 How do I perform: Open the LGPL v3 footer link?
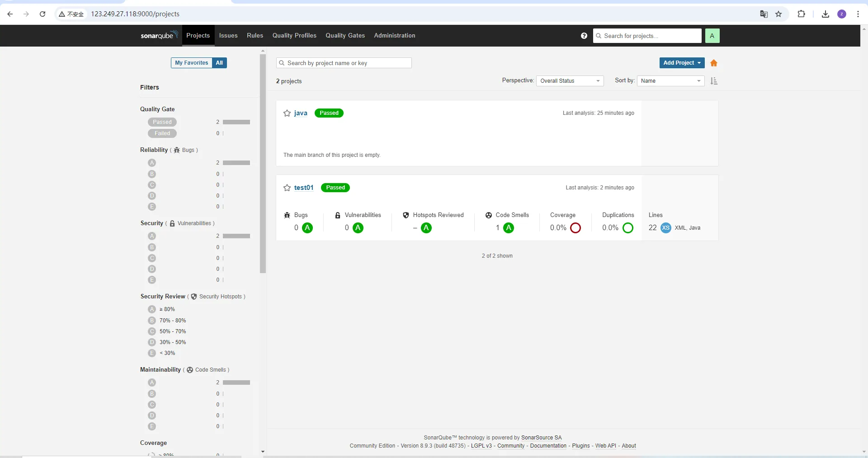coord(481,446)
